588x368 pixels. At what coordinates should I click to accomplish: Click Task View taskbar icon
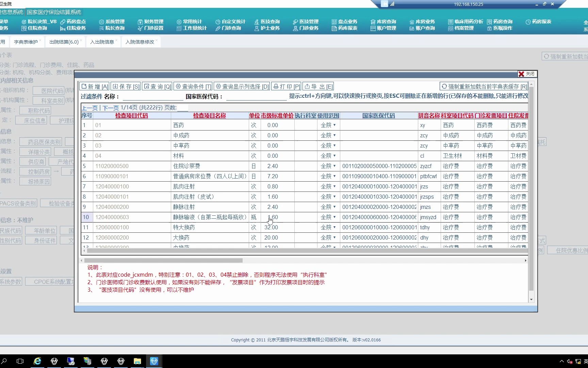coord(20,361)
